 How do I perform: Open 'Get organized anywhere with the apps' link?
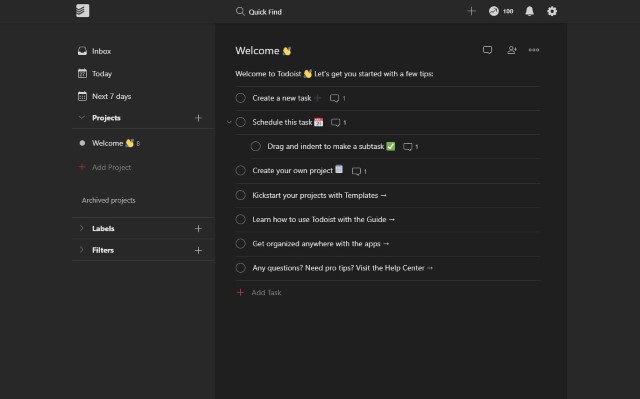(321, 244)
